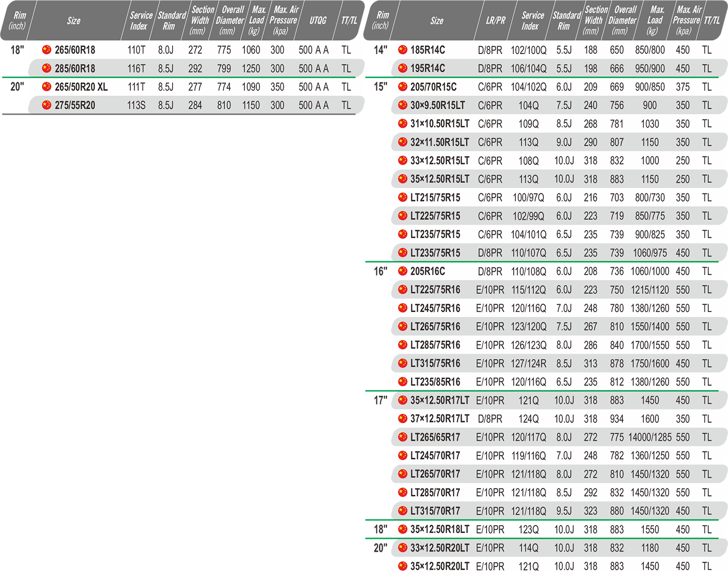Select the 265/50R20 XL tire size

coord(81,87)
